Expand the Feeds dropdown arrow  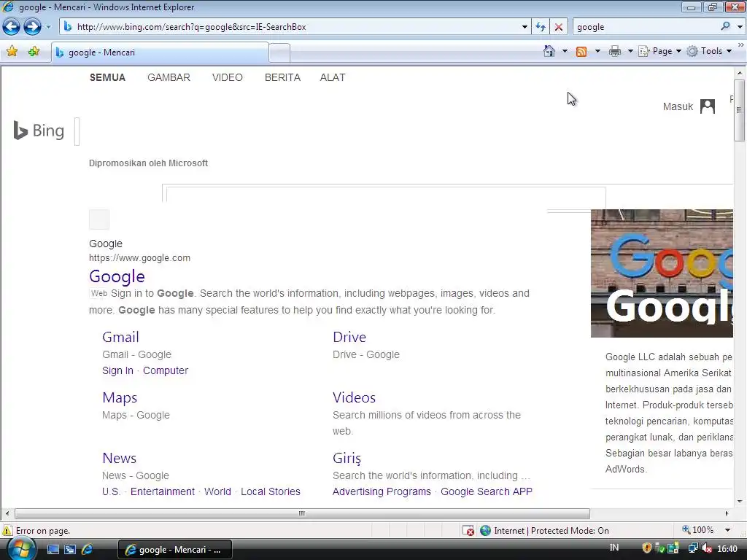click(597, 51)
